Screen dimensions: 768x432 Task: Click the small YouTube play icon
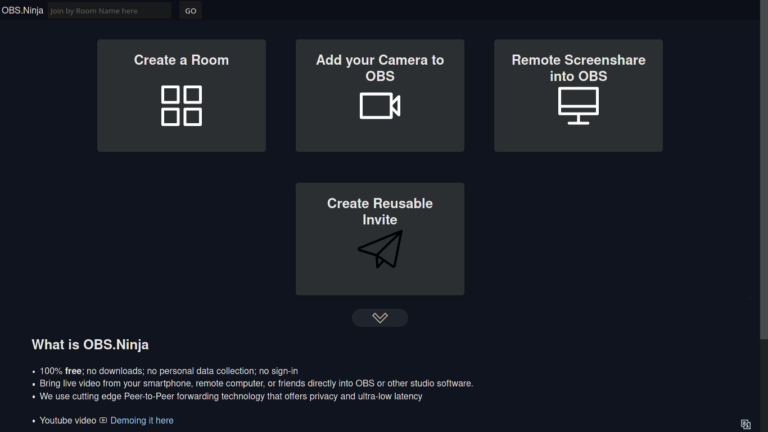point(103,421)
